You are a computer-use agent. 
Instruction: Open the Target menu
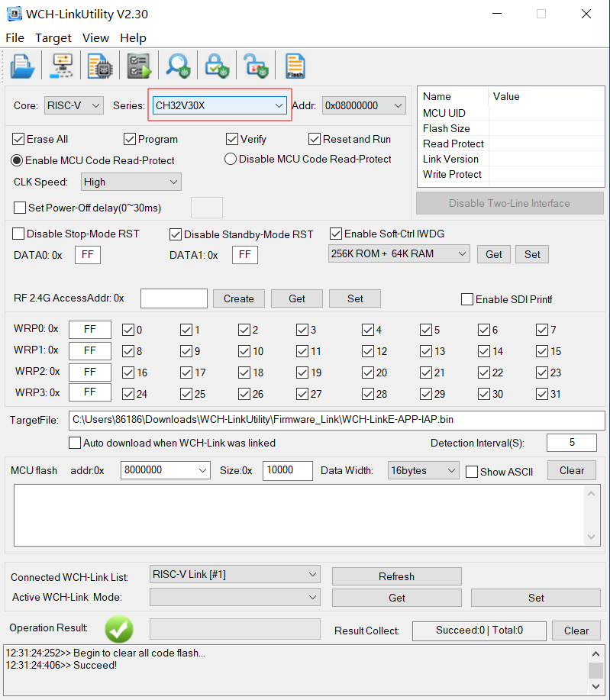pyautogui.click(x=53, y=38)
